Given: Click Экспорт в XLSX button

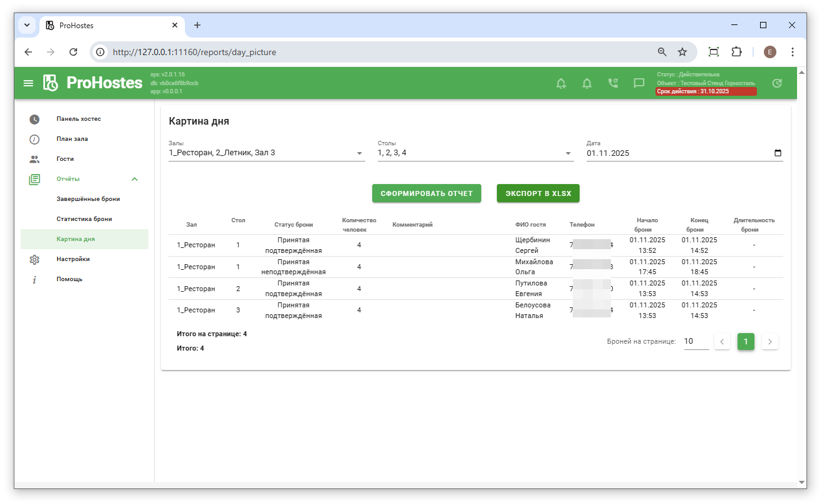Looking at the screenshot, I should pos(538,193).
